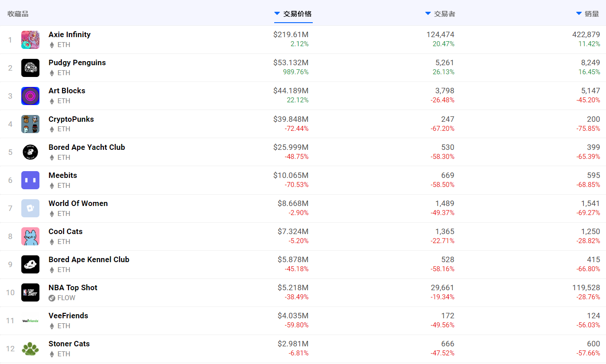Sort by 交易者 column header
Screen dimensions: 606x364
(440, 14)
